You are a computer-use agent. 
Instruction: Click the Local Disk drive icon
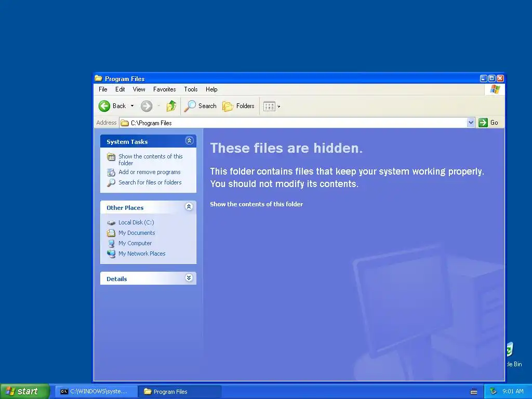[x=111, y=223]
